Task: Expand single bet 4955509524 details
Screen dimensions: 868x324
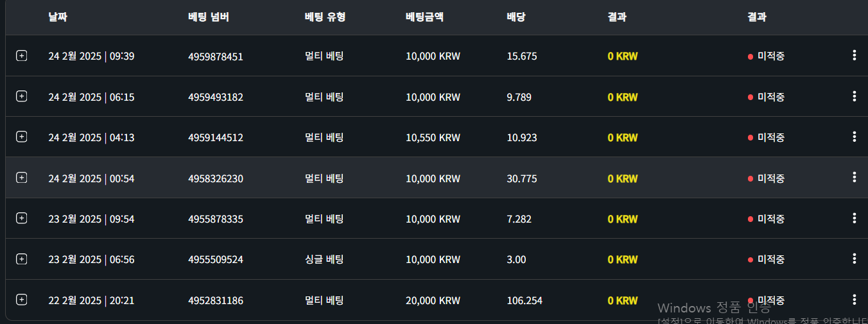Action: [21, 259]
